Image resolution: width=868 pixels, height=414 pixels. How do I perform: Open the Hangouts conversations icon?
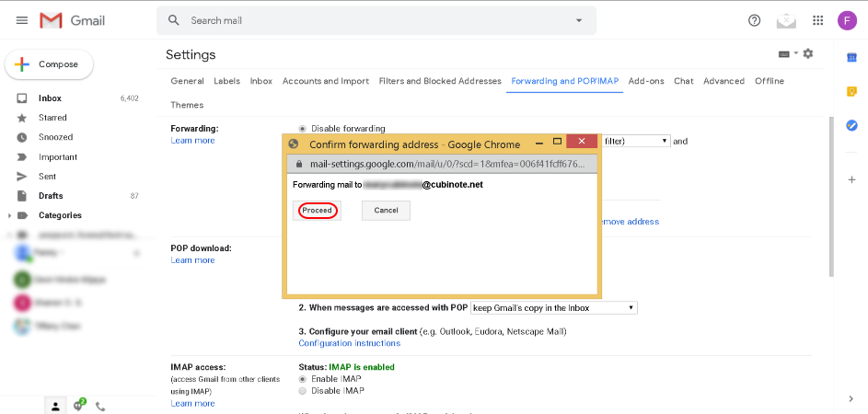coord(79,405)
